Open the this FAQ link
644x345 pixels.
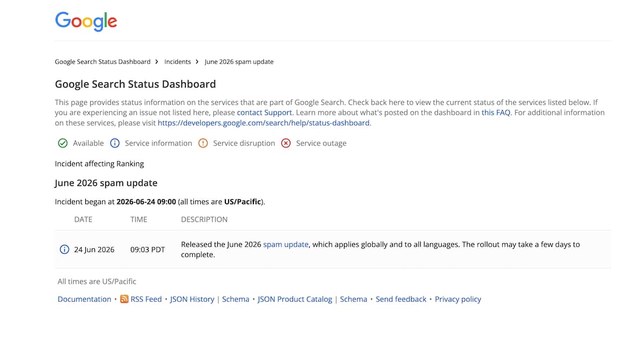(x=497, y=112)
